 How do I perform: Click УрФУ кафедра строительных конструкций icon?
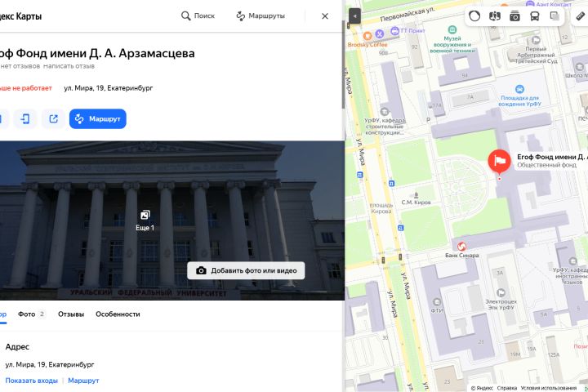tap(385, 111)
